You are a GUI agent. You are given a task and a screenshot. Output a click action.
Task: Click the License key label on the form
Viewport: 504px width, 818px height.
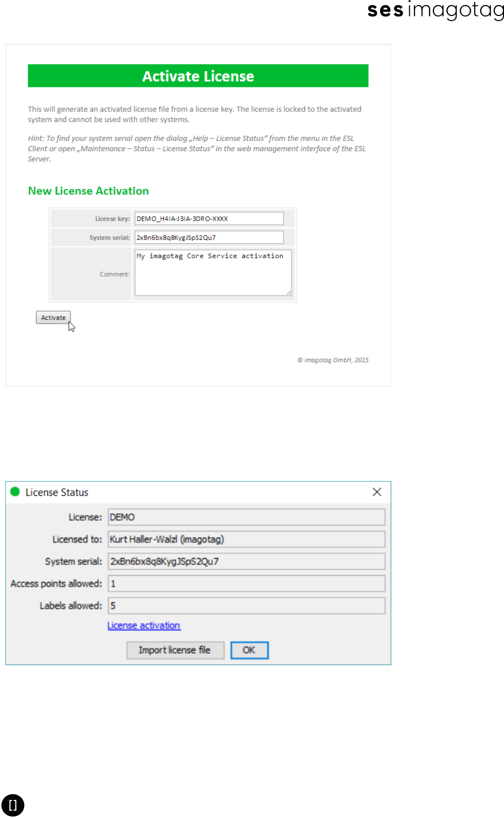coord(113,219)
